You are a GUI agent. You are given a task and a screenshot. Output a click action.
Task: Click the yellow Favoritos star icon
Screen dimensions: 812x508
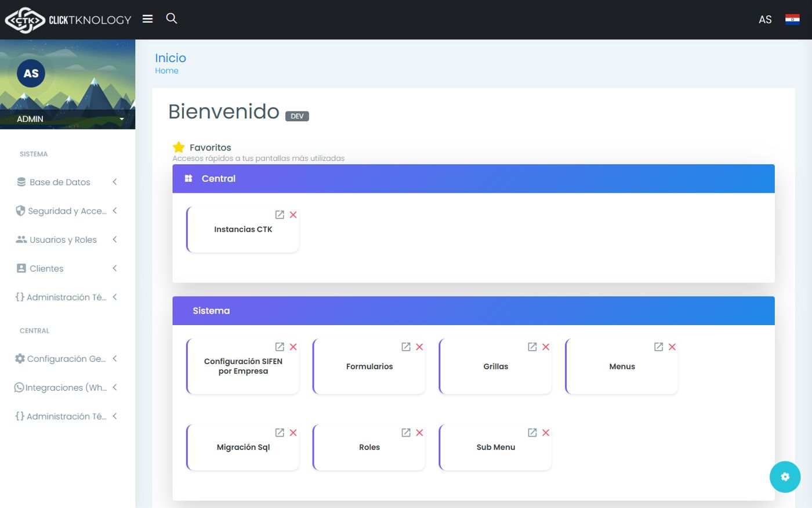[x=179, y=147]
